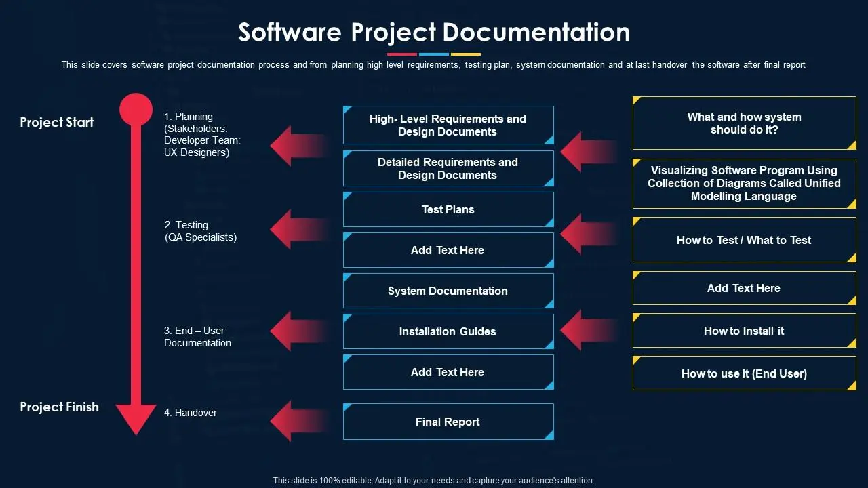Screen dimensions: 868x488
Task: Click the 'Installation Guides' box
Action: point(448,331)
